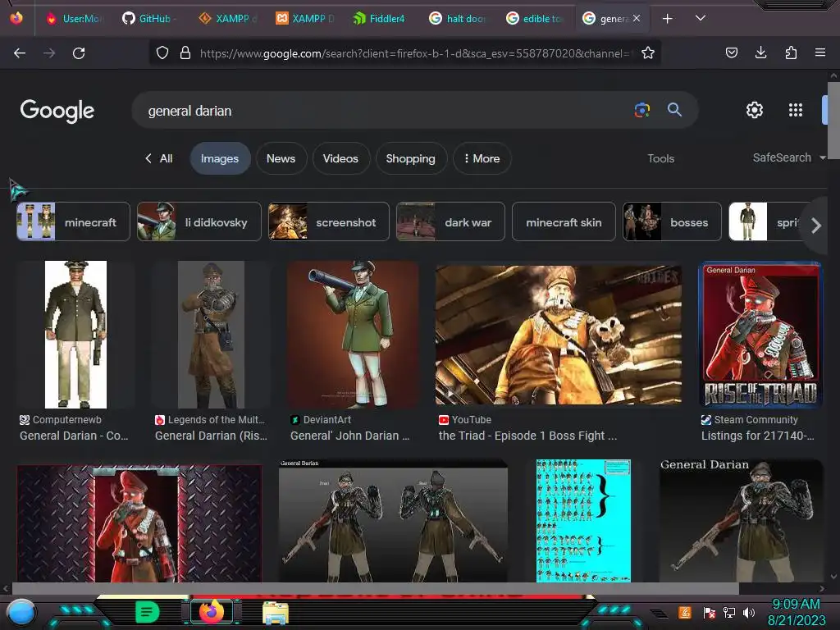Open the Listings for 217140 Steam link
The image size is (840, 630).
757,436
